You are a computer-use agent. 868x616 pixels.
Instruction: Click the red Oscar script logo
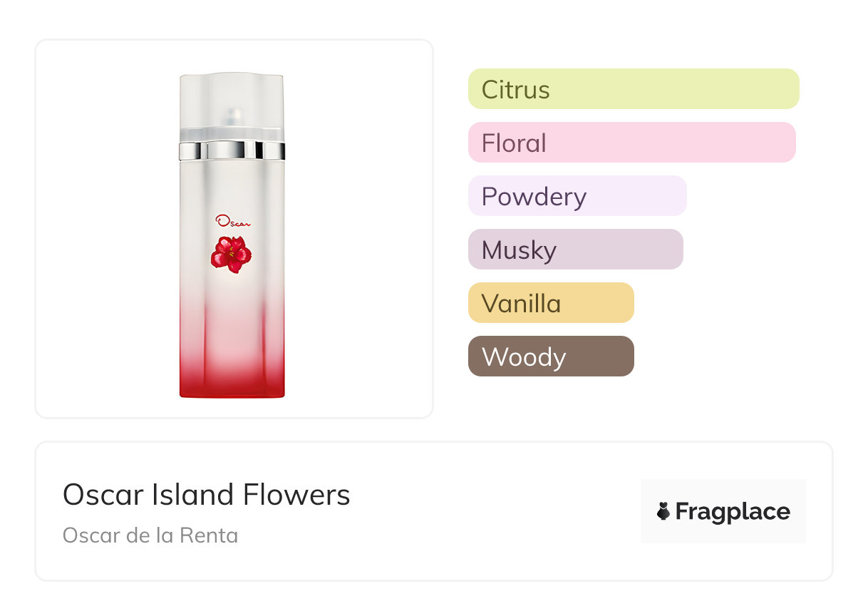(233, 222)
